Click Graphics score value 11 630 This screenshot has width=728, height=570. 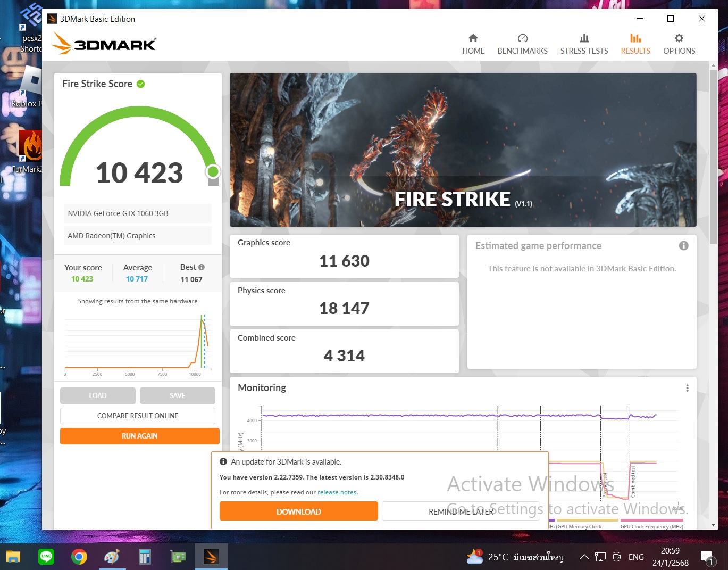(x=344, y=261)
